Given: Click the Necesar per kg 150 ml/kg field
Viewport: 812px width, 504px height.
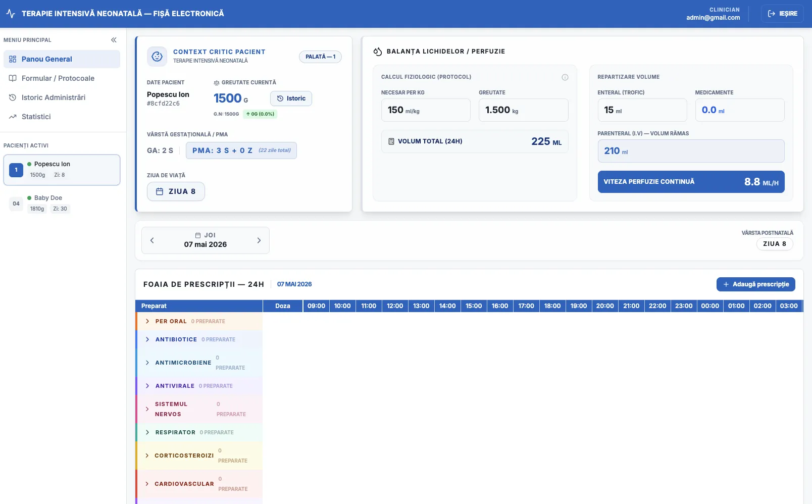Looking at the screenshot, I should (426, 110).
